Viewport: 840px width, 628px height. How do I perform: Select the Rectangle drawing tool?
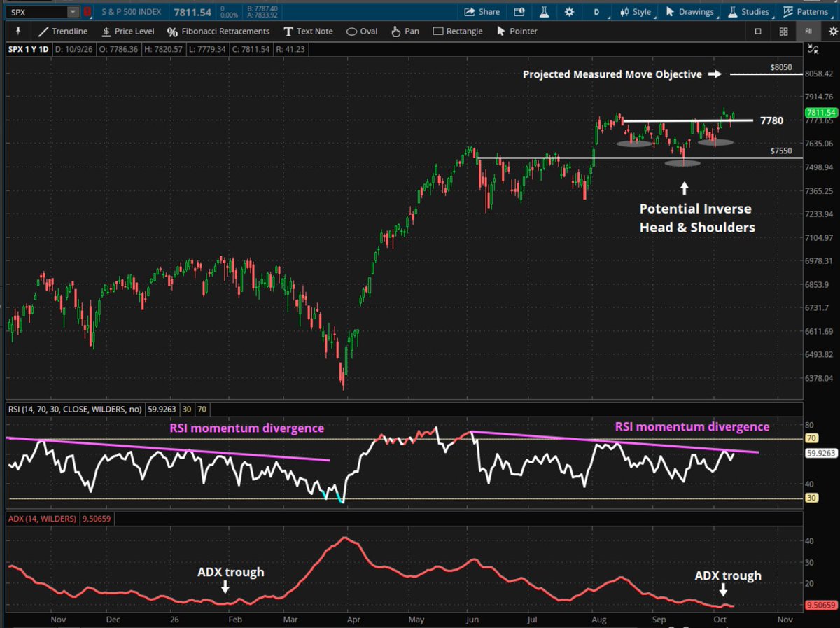click(458, 32)
